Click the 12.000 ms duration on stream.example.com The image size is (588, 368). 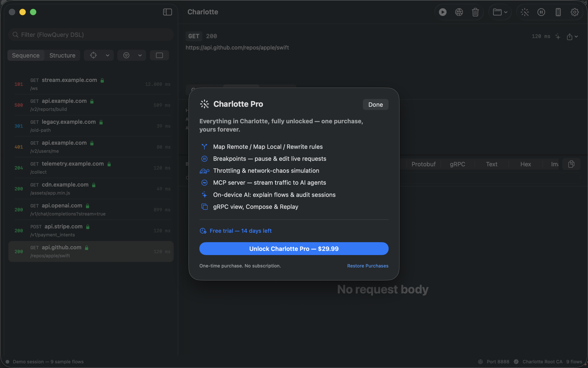(158, 84)
